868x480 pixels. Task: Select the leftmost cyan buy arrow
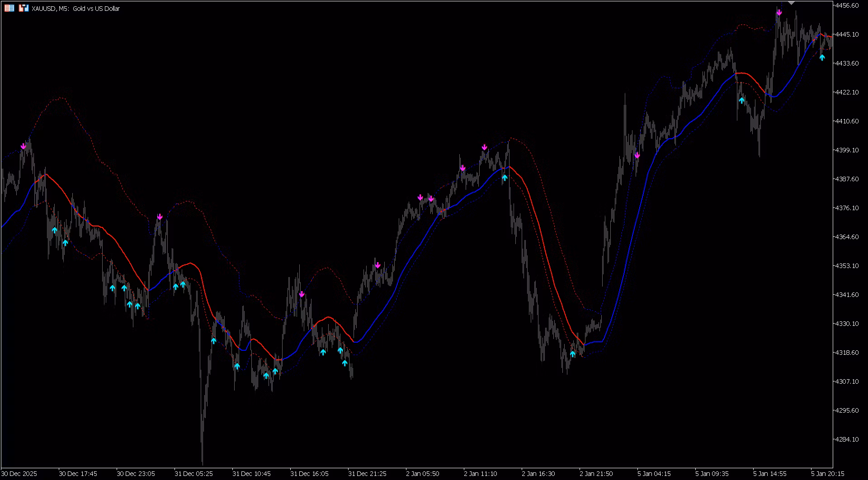point(54,230)
